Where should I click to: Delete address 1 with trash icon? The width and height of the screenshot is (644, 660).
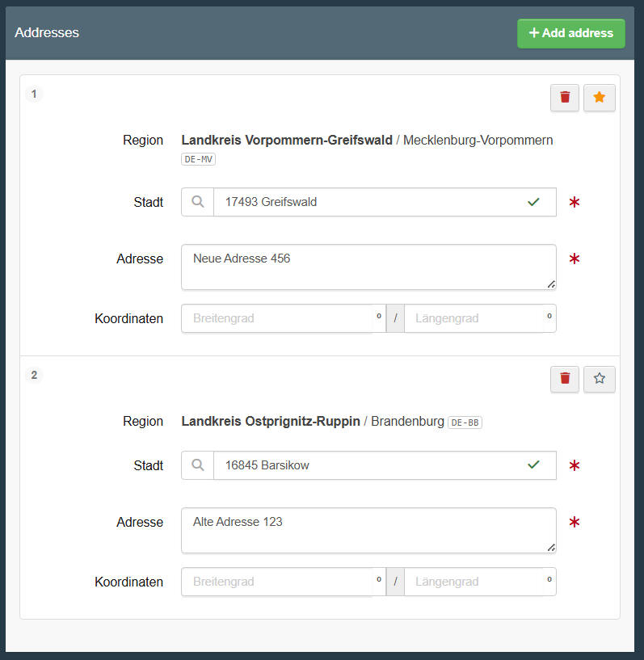(565, 97)
